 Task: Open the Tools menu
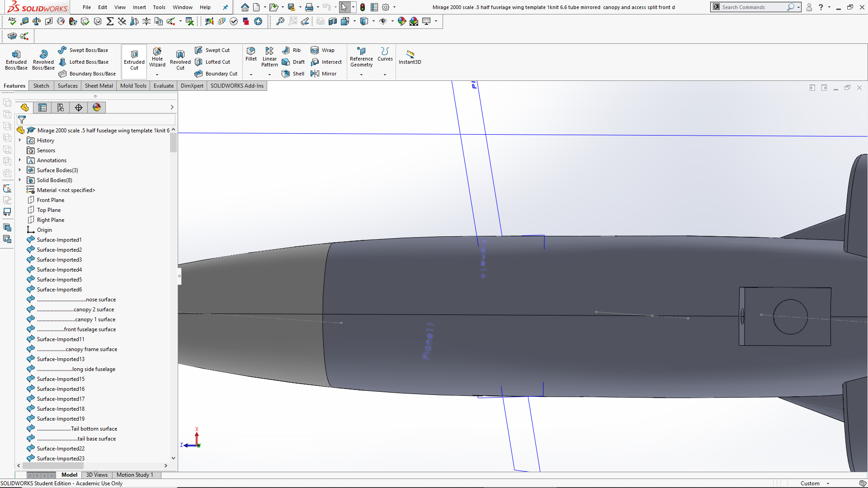159,7
